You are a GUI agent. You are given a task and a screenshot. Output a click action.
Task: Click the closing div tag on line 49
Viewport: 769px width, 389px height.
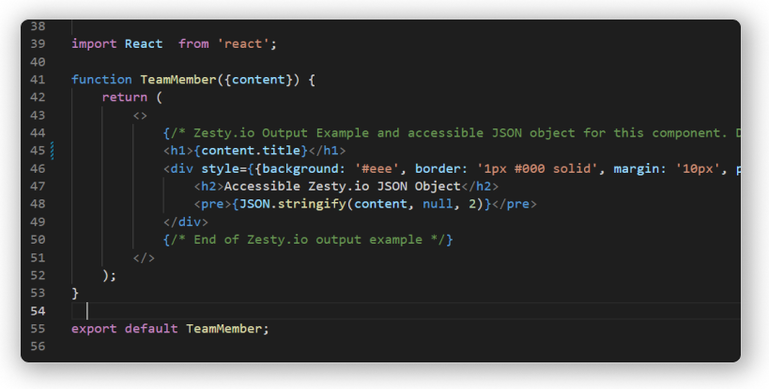(x=185, y=222)
